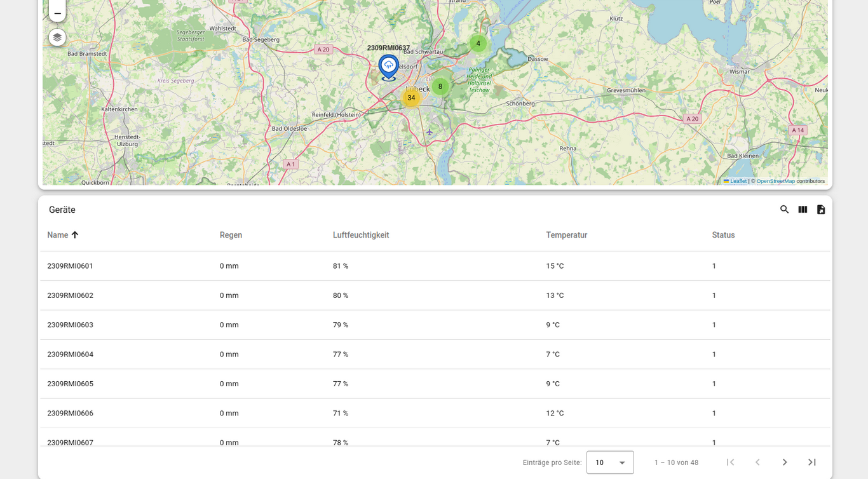Click temperature value 15 °C

click(x=555, y=266)
